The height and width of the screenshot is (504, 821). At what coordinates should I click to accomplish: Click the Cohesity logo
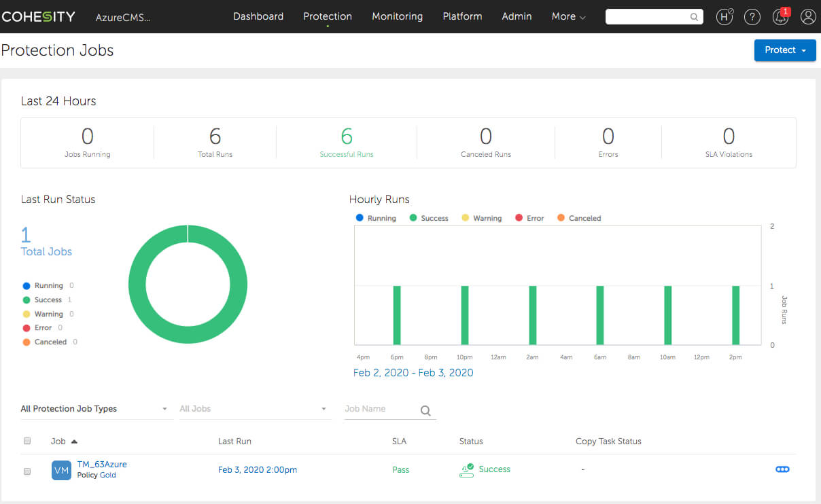click(x=38, y=17)
